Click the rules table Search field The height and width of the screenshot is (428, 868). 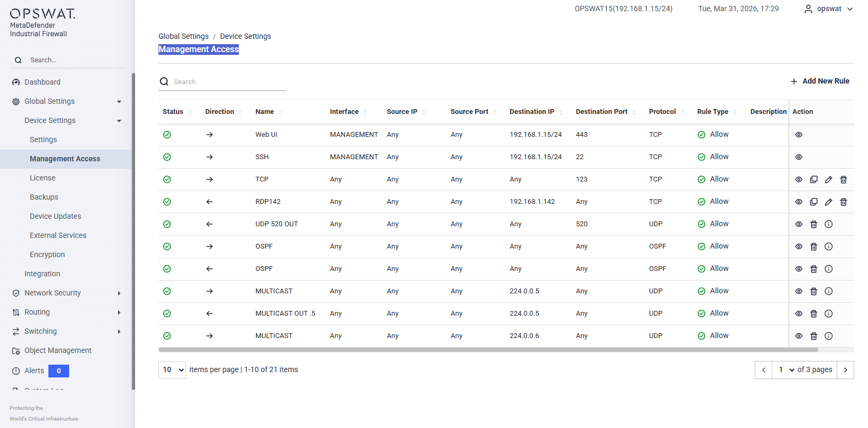(229, 82)
